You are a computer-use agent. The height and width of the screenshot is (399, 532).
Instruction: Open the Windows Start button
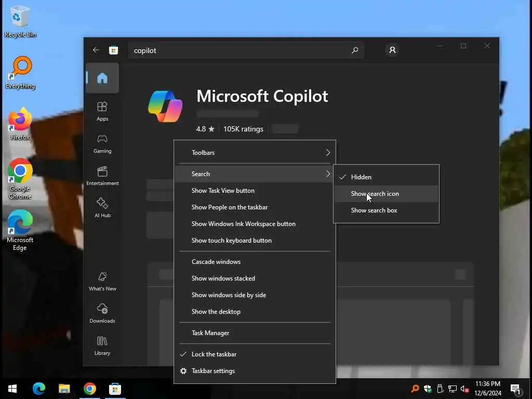[x=12, y=389]
